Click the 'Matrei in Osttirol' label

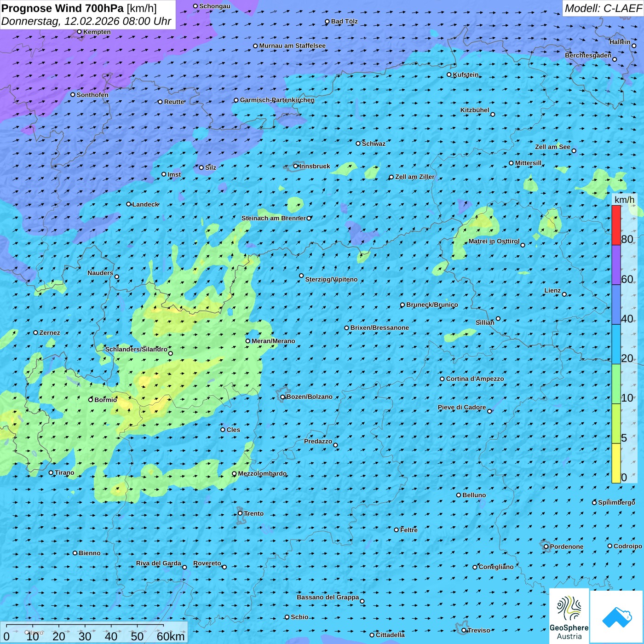point(494,241)
